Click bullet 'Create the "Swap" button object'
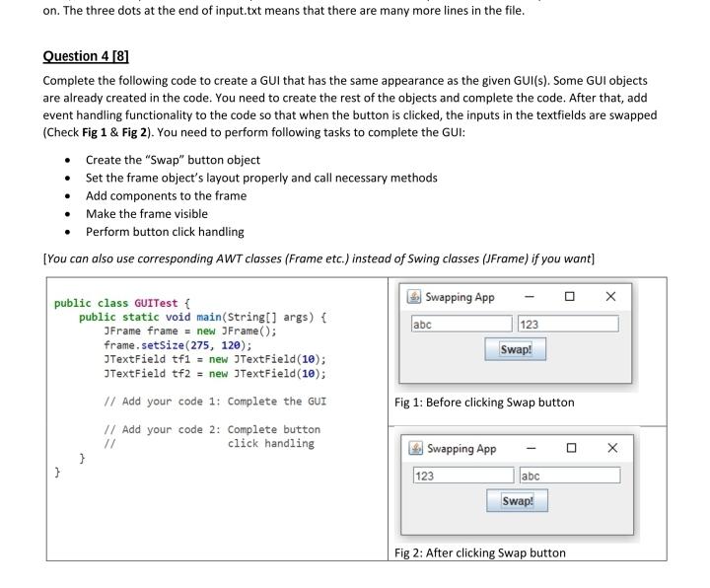 pos(173,160)
